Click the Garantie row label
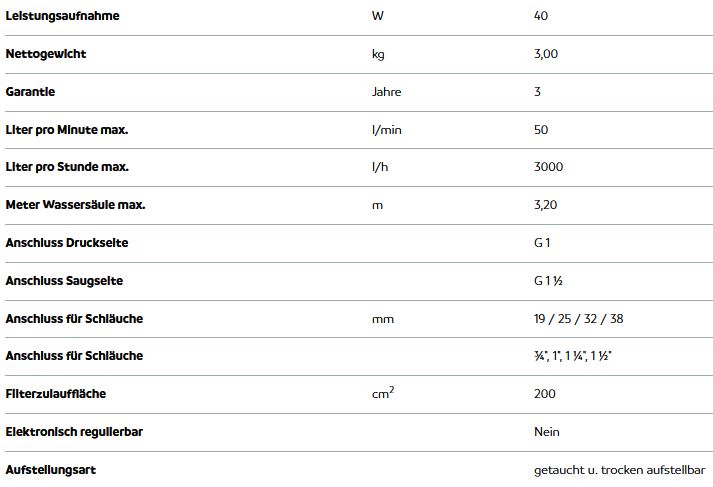The height and width of the screenshot is (487, 713). 30,92
